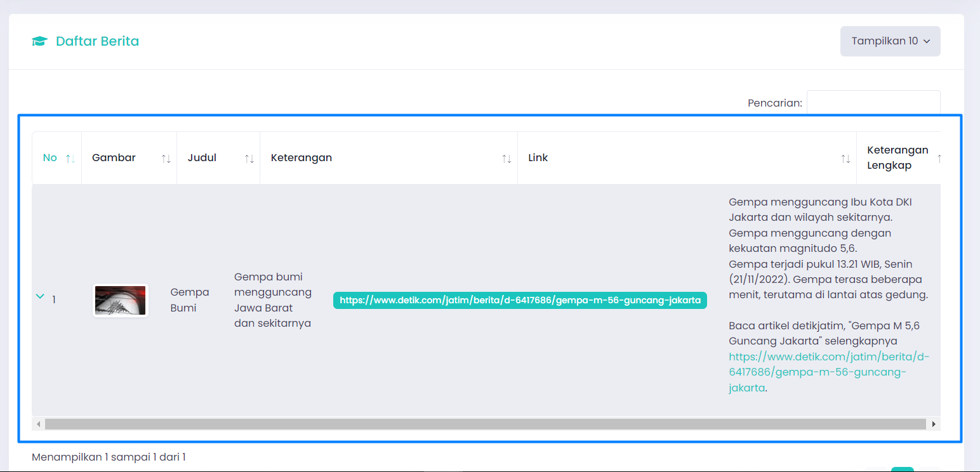Click the Keterangan Lengkap column header

click(897, 158)
